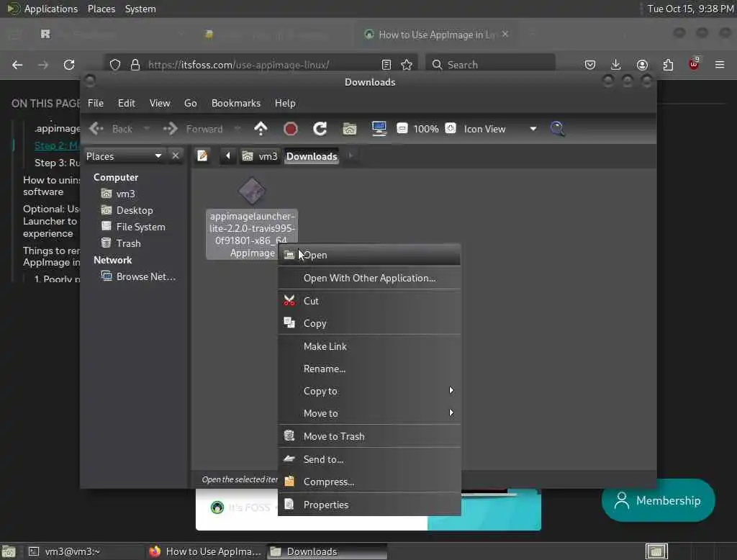The image size is (737, 560).
Task: Open Back history dropdown arrow
Action: tap(146, 128)
